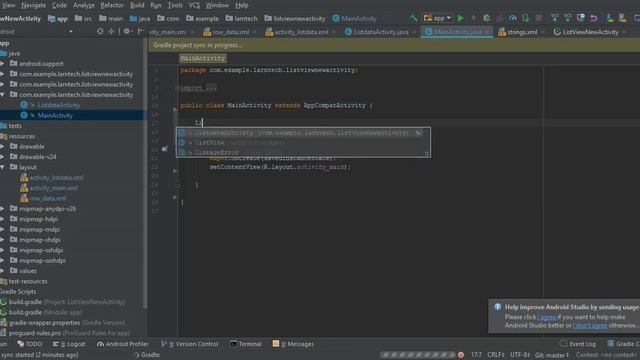
Task: Expand the drawable folder
Action: coord(3,147)
